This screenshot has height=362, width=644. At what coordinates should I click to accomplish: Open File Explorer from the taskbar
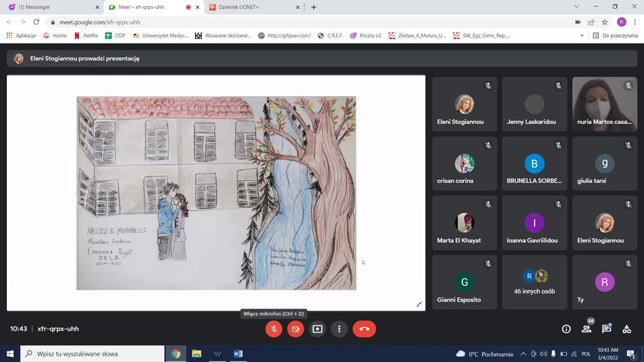coord(196,354)
